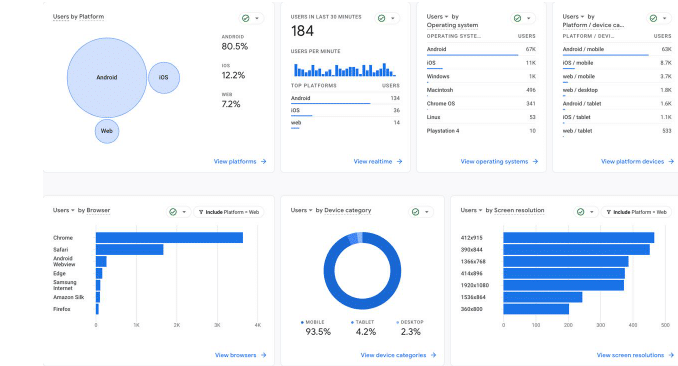Viewport: 678px width, 366px height.
Task: Click the Android bubble in the platform chart
Action: (107, 77)
